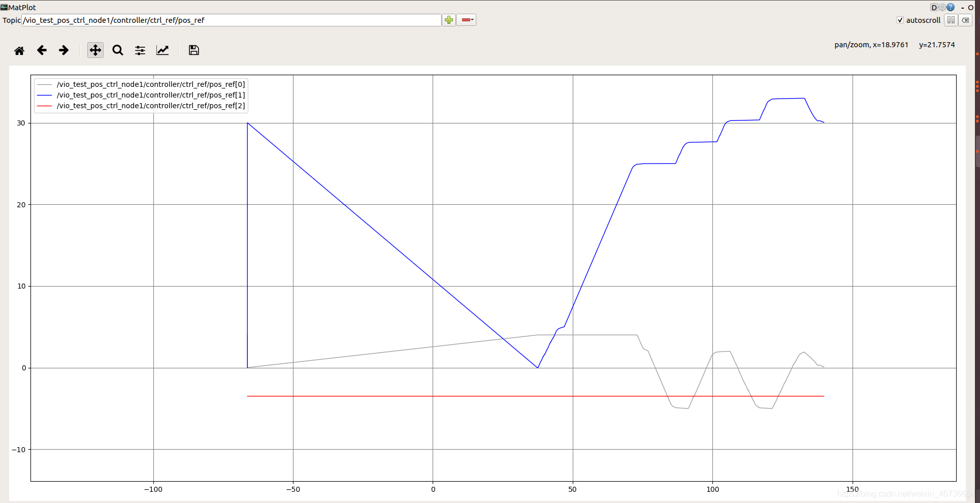980x503 pixels.
Task: Toggle the pan/zoom axes tool
Action: (x=95, y=50)
